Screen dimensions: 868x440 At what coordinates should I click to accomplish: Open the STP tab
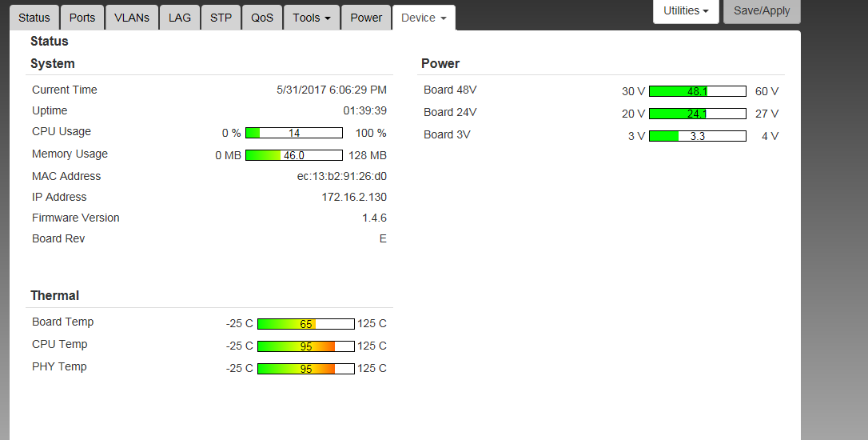[x=221, y=18]
